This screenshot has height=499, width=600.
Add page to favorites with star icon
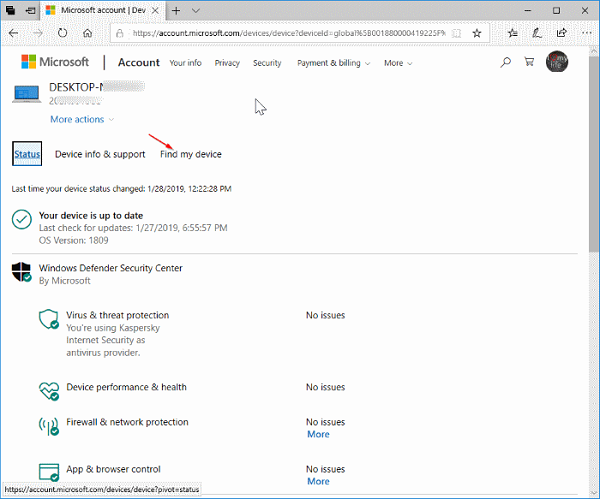[477, 33]
